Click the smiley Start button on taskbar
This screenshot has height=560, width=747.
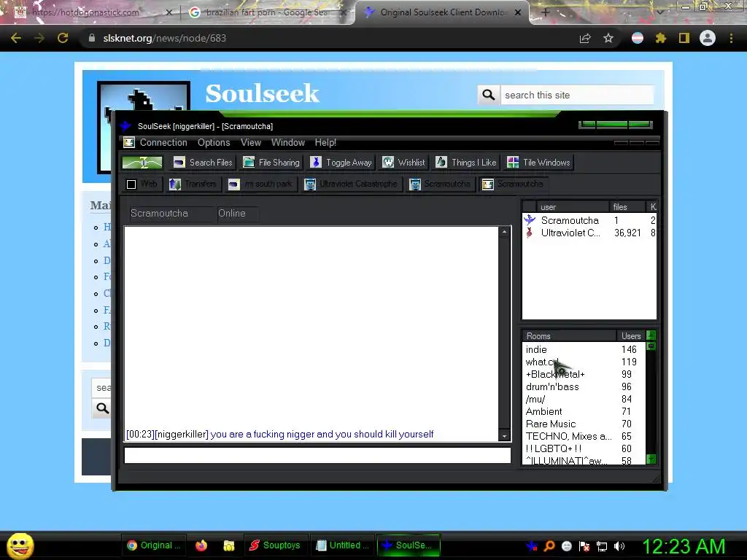tap(20, 545)
